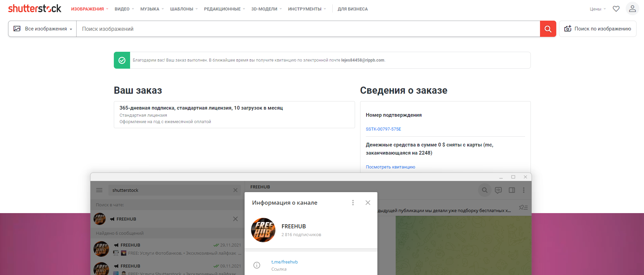Remove the FREEHUB chat search filter
Image resolution: width=644 pixels, height=275 pixels.
coord(235,219)
